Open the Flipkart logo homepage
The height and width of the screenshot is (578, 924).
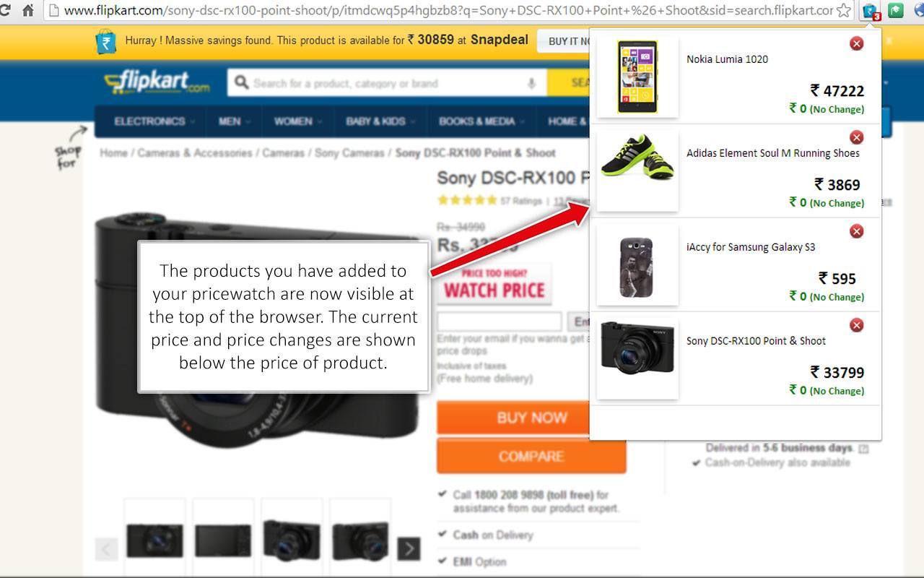pyautogui.click(x=157, y=83)
